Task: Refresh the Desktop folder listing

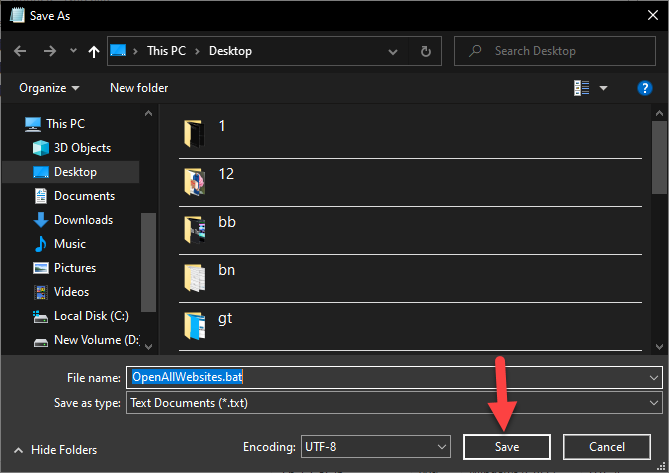Action: click(426, 50)
